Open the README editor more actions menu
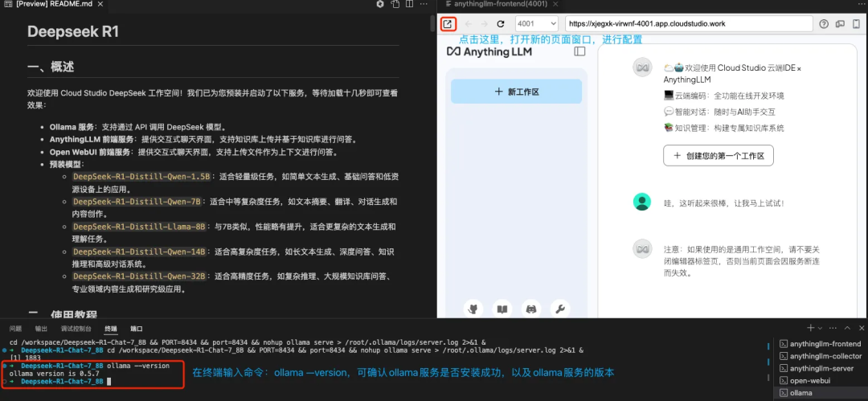This screenshot has width=868, height=401. pos(424,5)
